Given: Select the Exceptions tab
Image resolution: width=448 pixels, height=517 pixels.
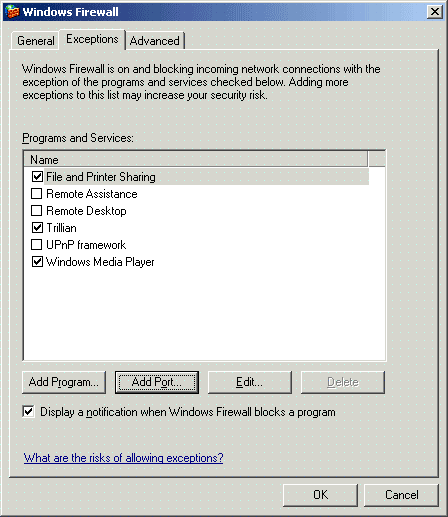Looking at the screenshot, I should pyautogui.click(x=92, y=39).
